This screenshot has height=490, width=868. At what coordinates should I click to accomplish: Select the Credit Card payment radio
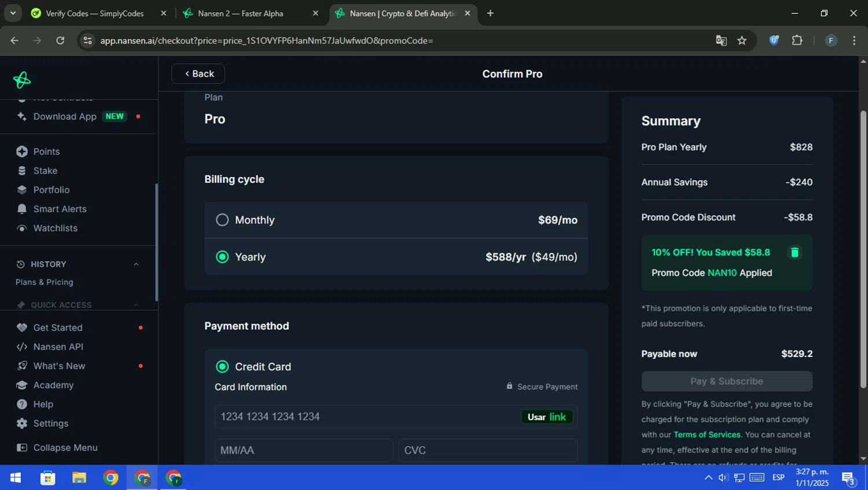[x=222, y=367]
